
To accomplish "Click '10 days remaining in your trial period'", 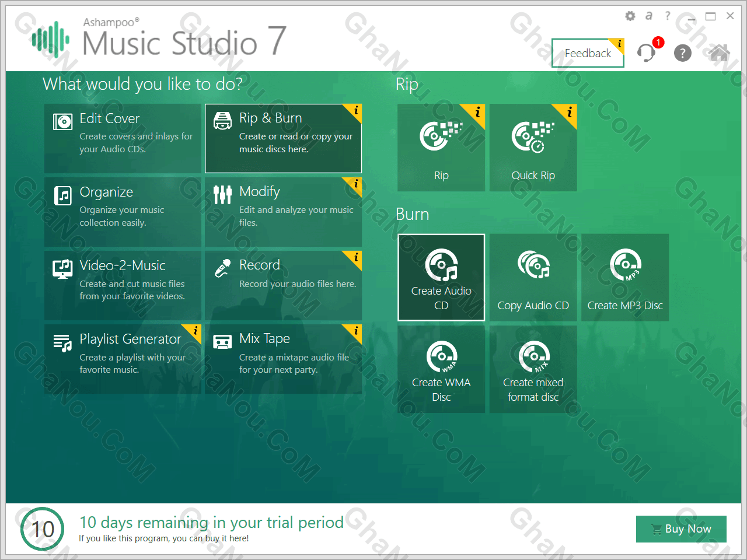I will 211,523.
